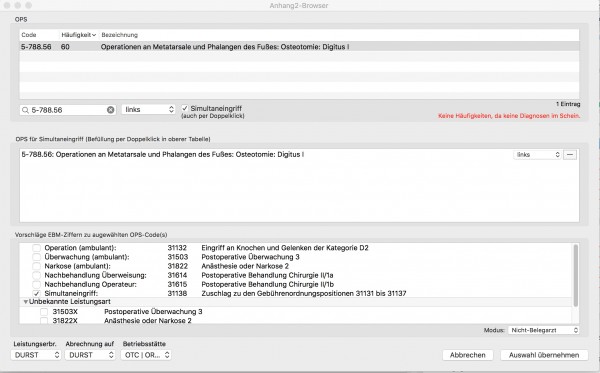Sort by Häufigkeit column header
Screen dimensions: 600x373
click(x=78, y=35)
